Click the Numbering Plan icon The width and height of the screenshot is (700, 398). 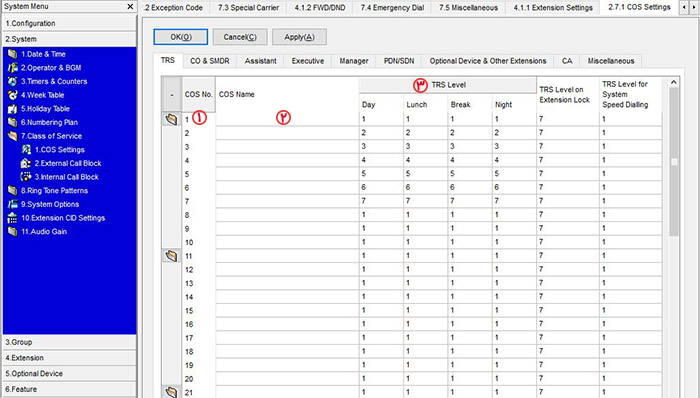click(12, 122)
